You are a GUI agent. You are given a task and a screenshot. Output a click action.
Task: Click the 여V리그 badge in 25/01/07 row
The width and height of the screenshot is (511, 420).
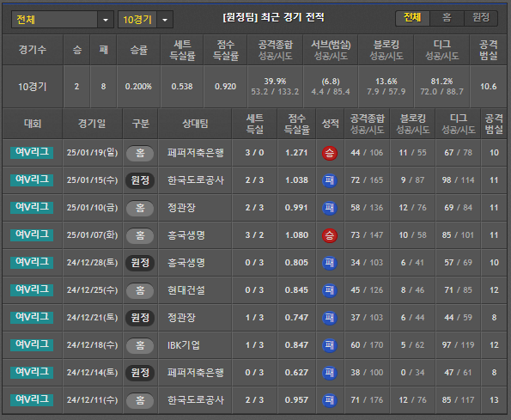(32, 235)
